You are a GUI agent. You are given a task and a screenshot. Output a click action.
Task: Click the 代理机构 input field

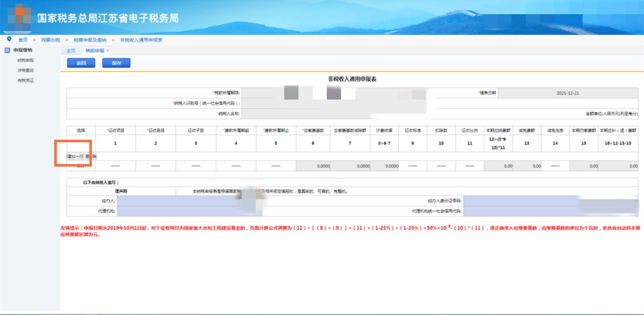(x=179, y=211)
